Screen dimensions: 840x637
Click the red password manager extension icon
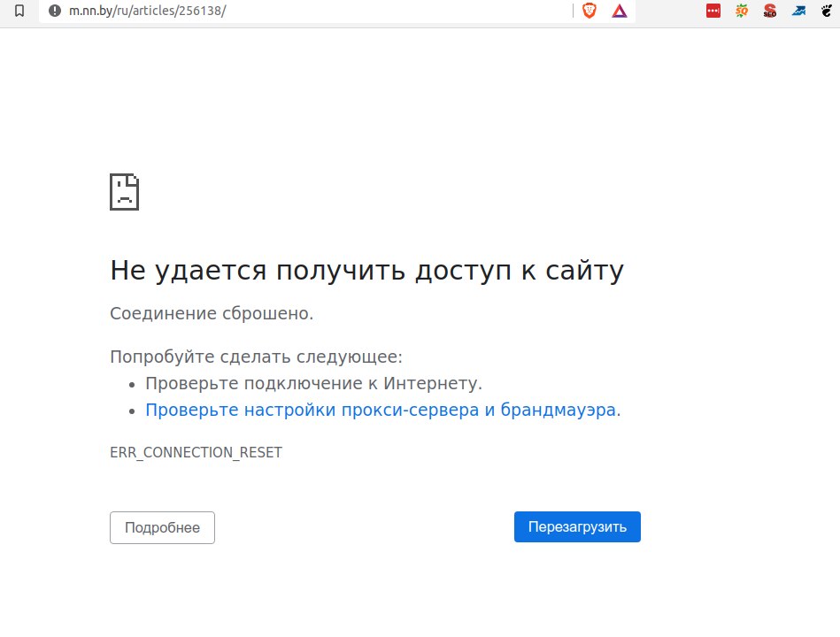pos(713,11)
